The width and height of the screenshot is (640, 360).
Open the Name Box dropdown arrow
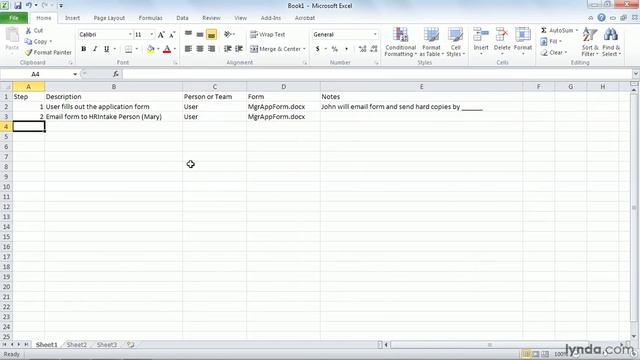click(x=75, y=74)
